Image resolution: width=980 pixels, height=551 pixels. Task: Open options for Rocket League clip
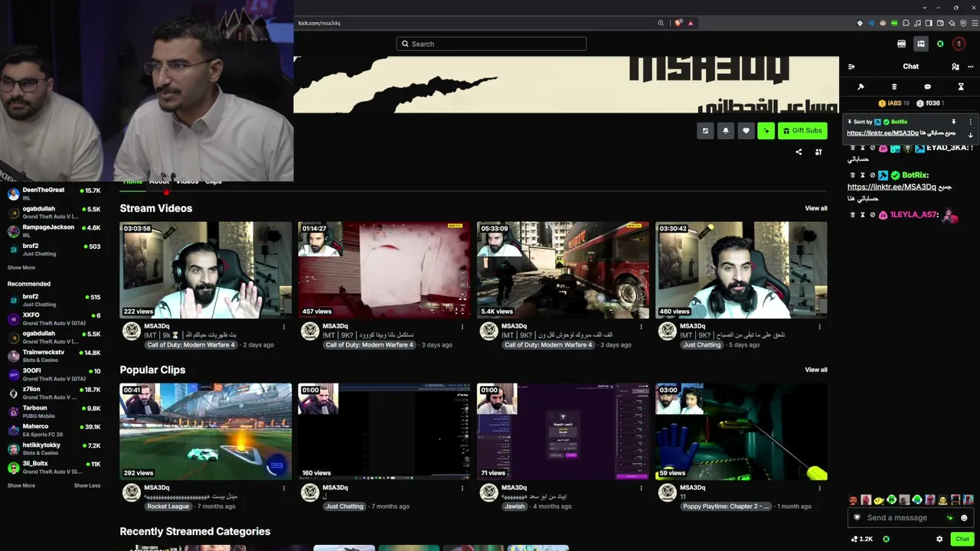coord(283,488)
